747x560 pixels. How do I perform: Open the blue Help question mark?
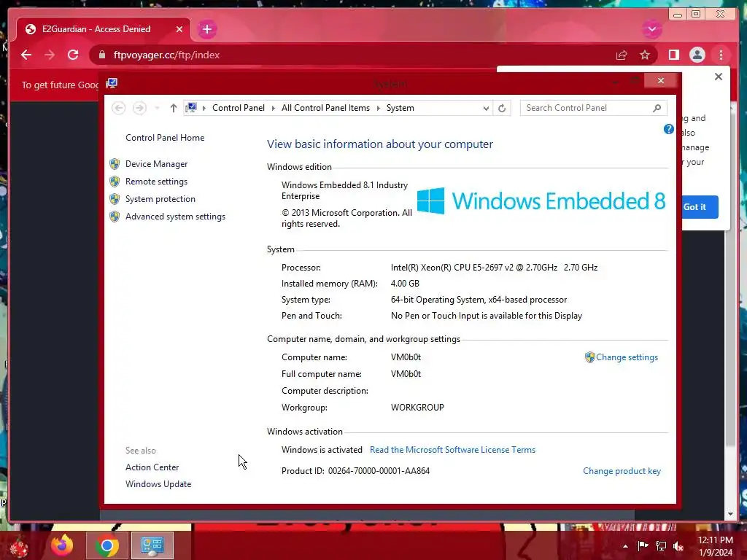click(x=668, y=129)
